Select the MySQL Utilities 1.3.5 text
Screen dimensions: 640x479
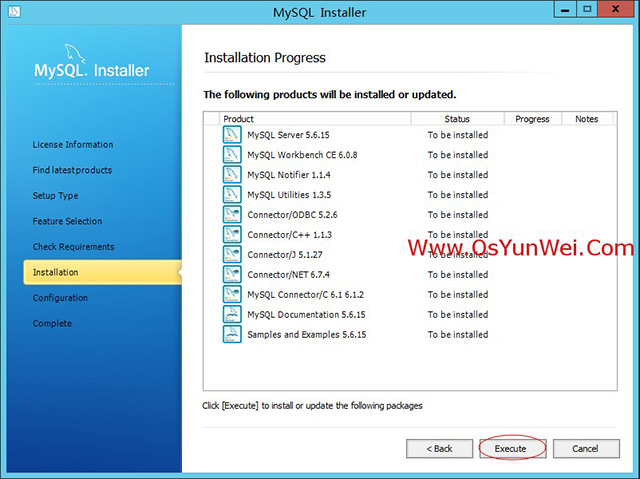point(289,195)
